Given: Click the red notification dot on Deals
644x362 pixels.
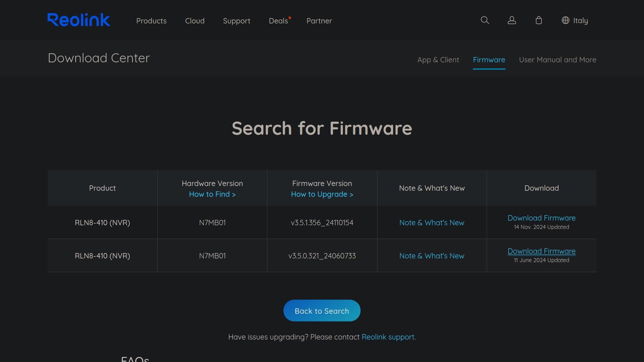Looking at the screenshot, I should click(x=290, y=17).
